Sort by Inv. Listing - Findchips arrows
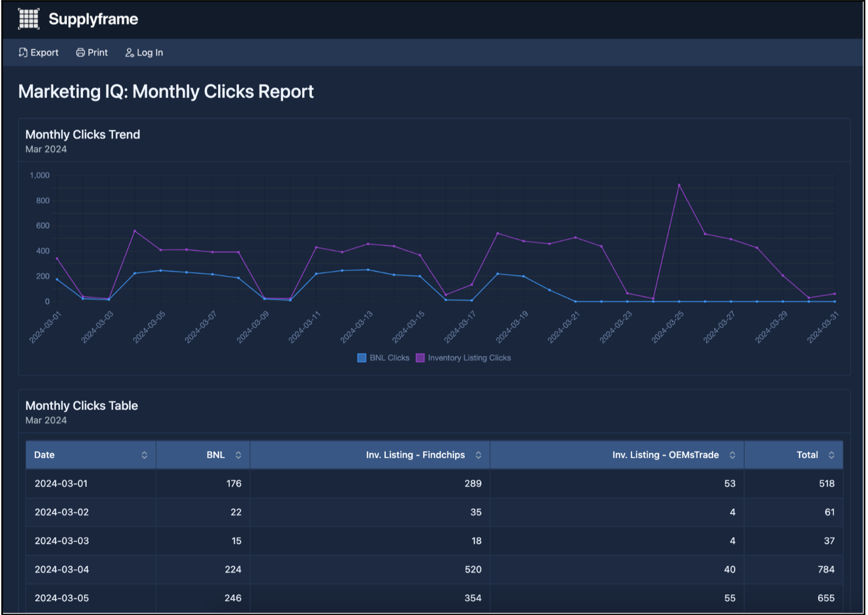 click(x=478, y=455)
